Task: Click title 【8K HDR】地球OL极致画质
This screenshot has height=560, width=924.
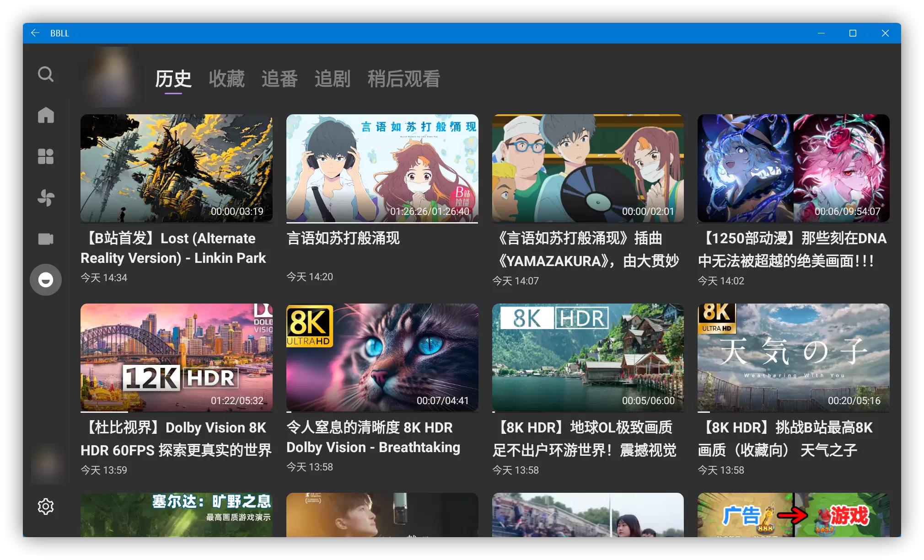Action: click(585, 439)
